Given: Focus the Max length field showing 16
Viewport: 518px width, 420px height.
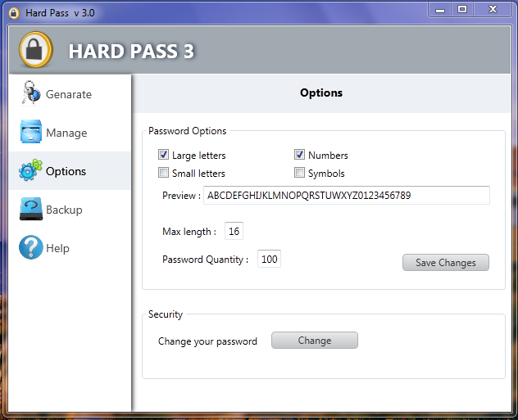Looking at the screenshot, I should pos(234,231).
